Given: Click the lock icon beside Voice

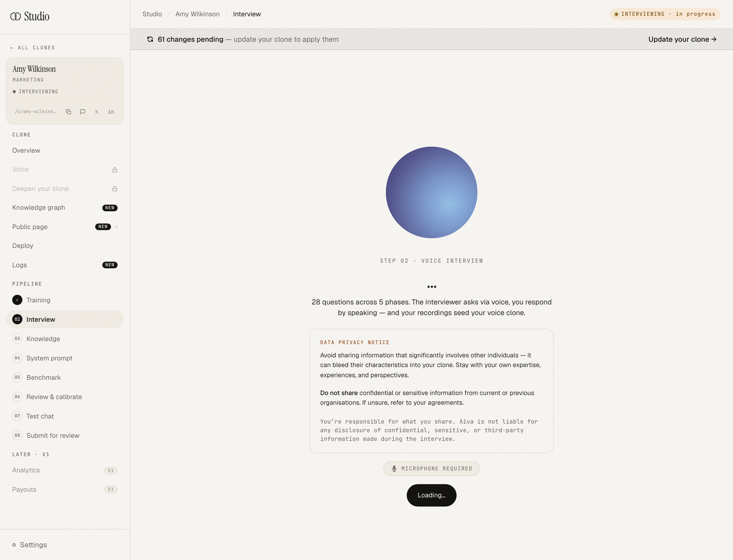Looking at the screenshot, I should click(x=115, y=170).
